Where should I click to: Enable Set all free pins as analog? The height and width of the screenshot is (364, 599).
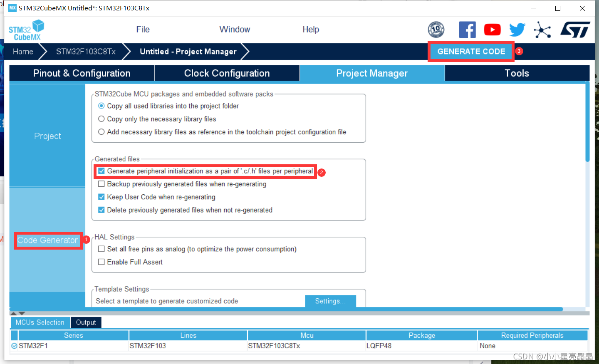pyautogui.click(x=101, y=249)
